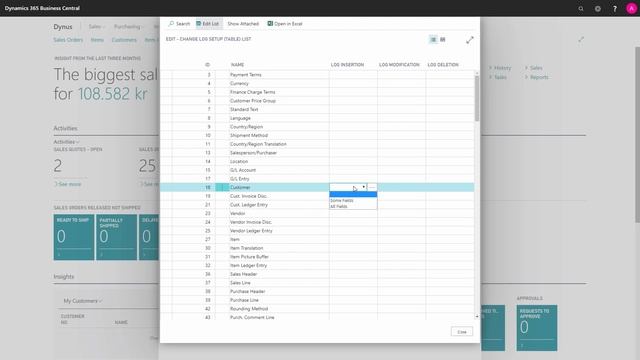The height and width of the screenshot is (360, 640).
Task: Click the Log Modification column header
Action: tap(399, 65)
